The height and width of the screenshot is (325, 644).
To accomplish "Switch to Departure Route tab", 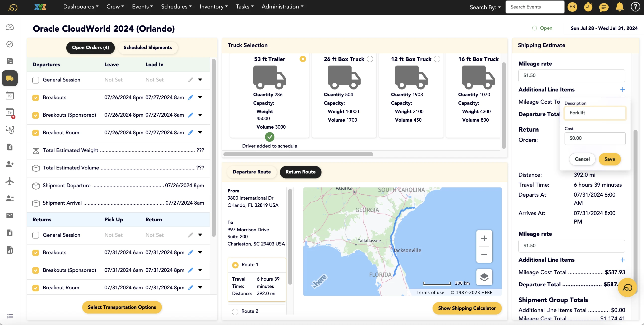I will [x=252, y=172].
